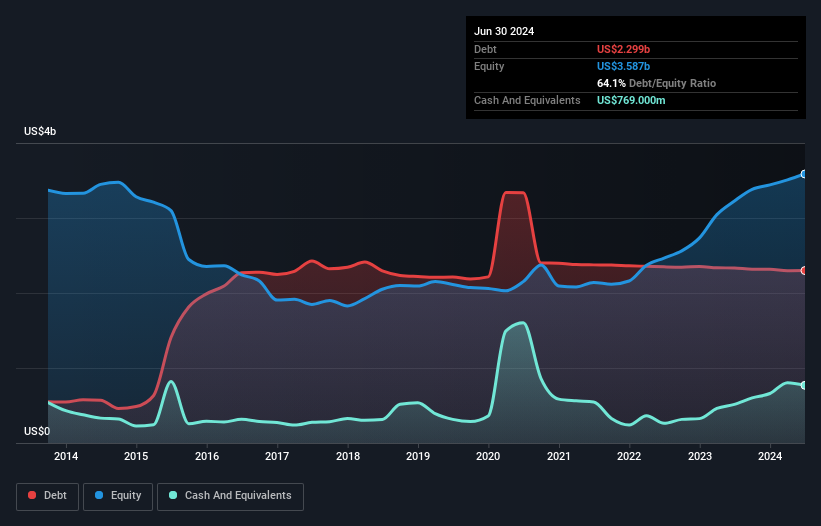Click the 2023 x-axis label
This screenshot has height=526, width=821.
[700, 456]
